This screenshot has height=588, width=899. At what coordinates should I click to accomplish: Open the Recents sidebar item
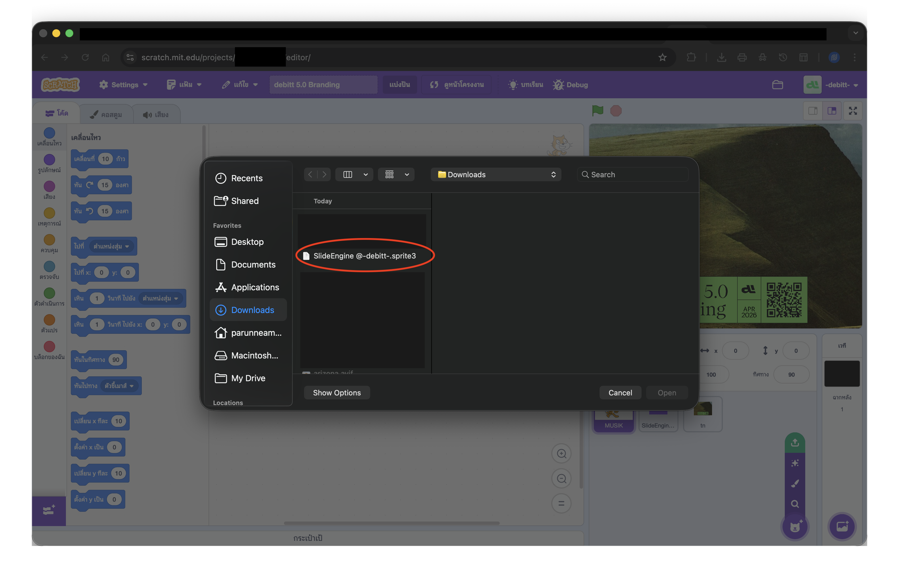pyautogui.click(x=247, y=178)
